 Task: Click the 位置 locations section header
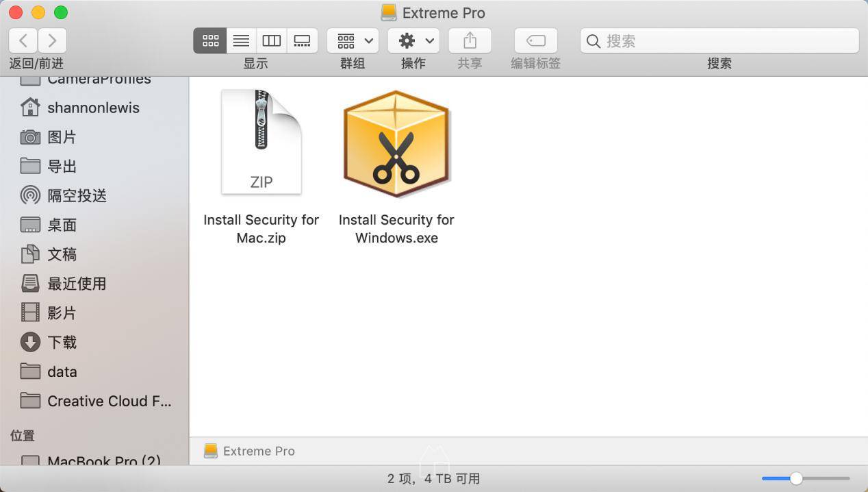[23, 436]
